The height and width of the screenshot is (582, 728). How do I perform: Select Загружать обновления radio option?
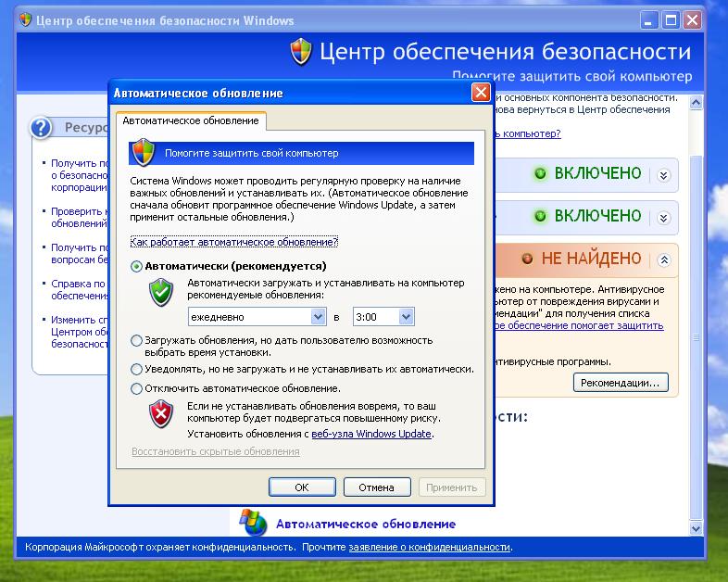coord(136,340)
